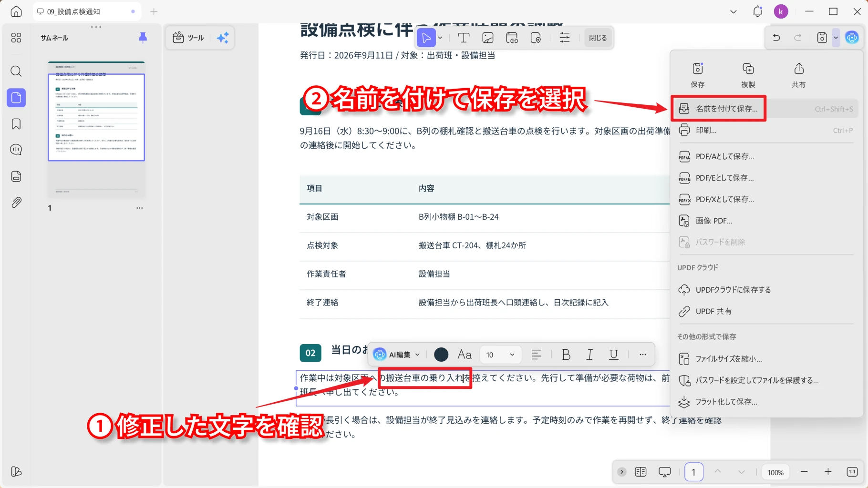
Task: Click ファイルサイズを縮小...
Action: pyautogui.click(x=765, y=359)
